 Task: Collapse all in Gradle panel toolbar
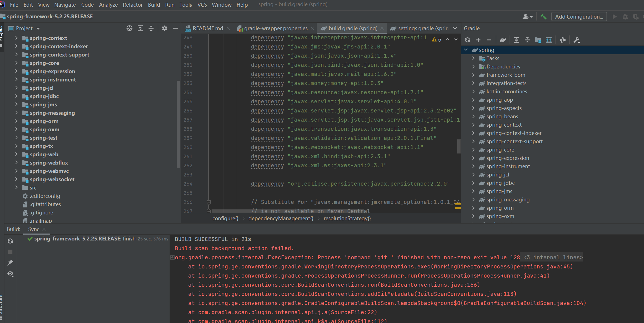click(x=527, y=40)
